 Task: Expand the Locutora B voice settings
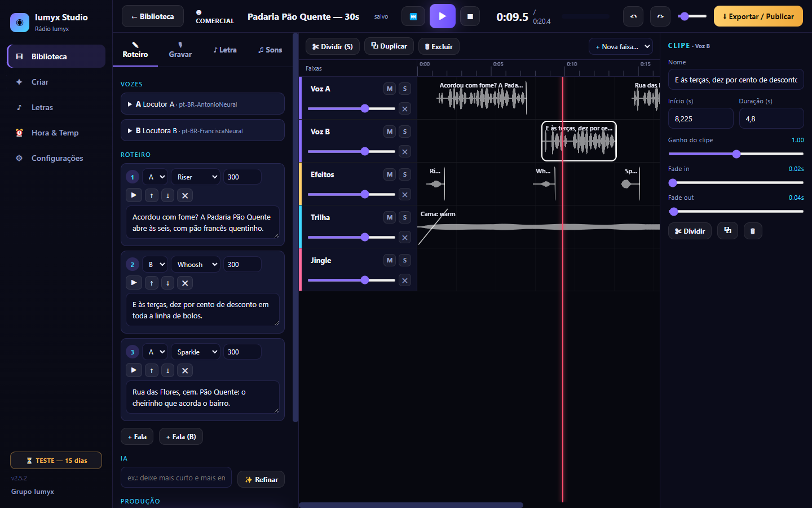pos(202,130)
